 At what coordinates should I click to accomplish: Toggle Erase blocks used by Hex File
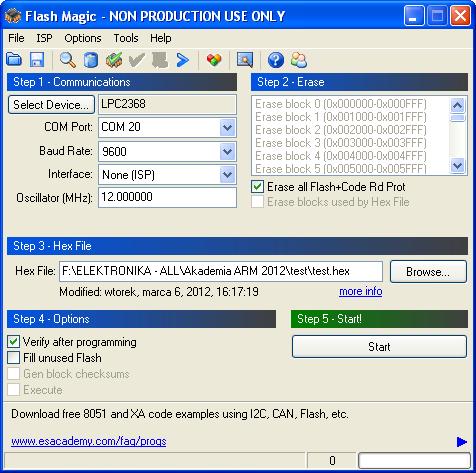[x=257, y=202]
